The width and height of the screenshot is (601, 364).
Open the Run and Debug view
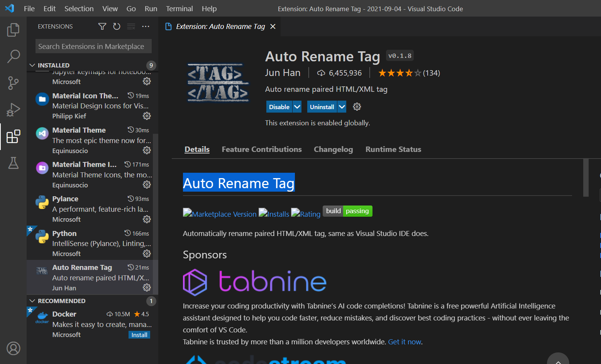(13, 110)
